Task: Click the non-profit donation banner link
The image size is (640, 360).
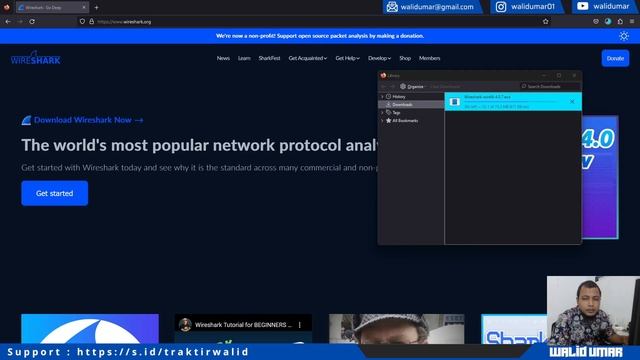Action: [320, 36]
